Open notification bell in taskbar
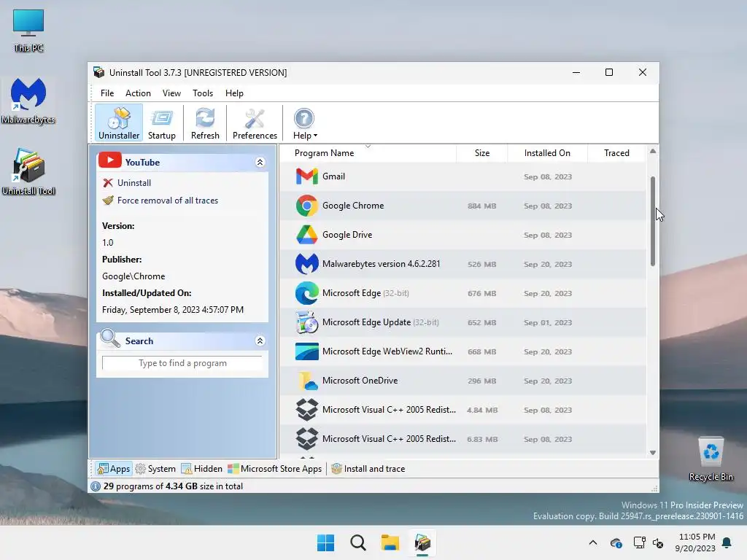 pyautogui.click(x=727, y=542)
